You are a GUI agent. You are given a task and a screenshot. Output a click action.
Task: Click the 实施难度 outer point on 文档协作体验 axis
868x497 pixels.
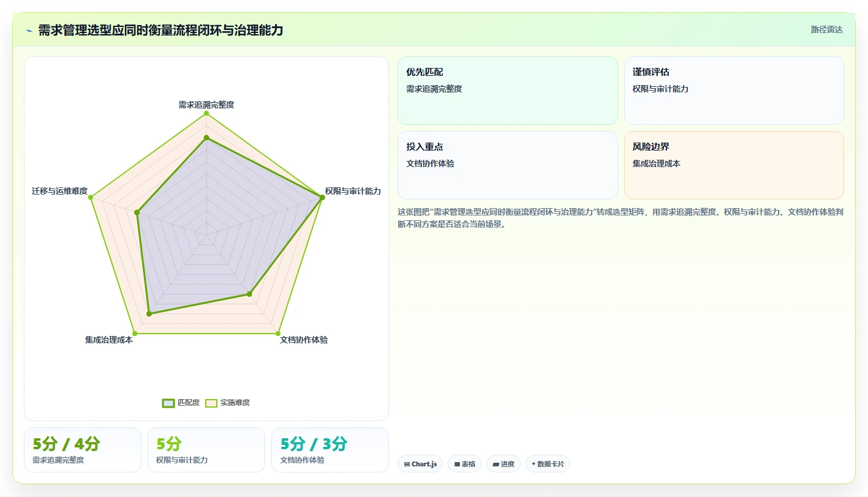[x=277, y=333]
